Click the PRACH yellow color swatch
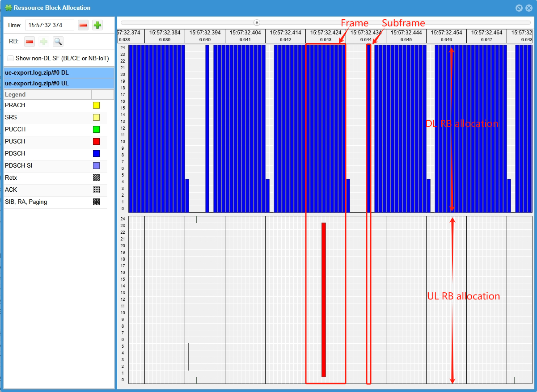 [x=96, y=105]
